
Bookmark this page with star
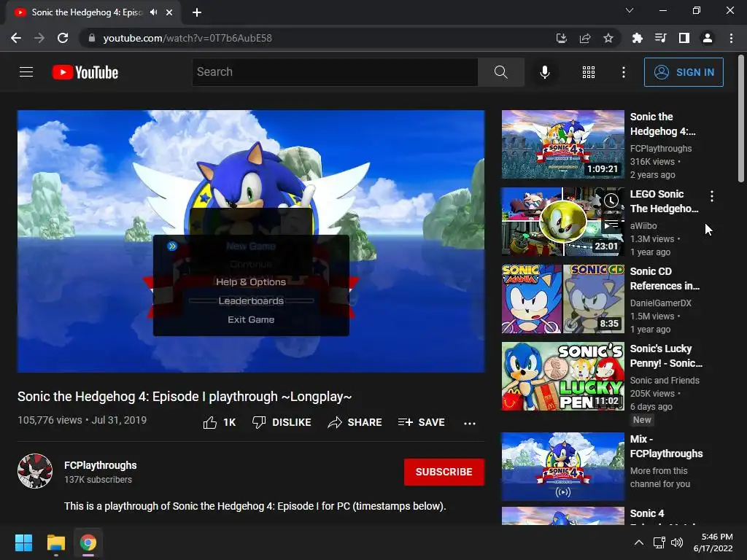pyautogui.click(x=608, y=38)
